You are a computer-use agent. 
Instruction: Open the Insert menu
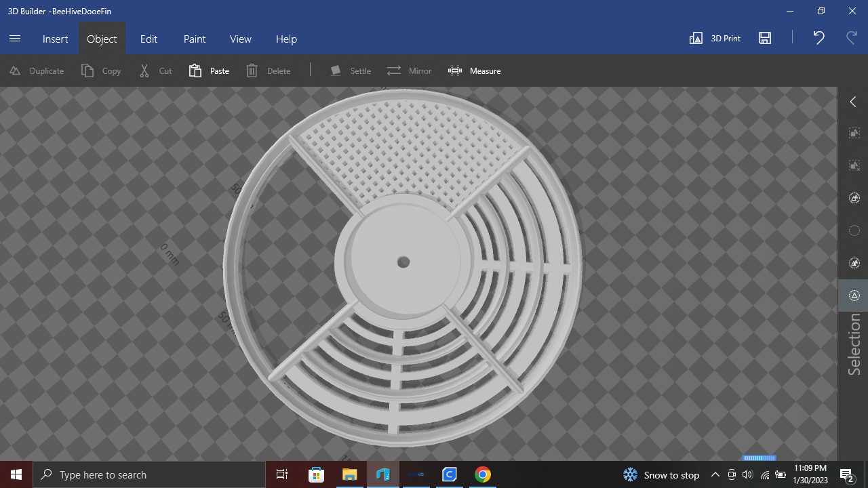click(55, 39)
